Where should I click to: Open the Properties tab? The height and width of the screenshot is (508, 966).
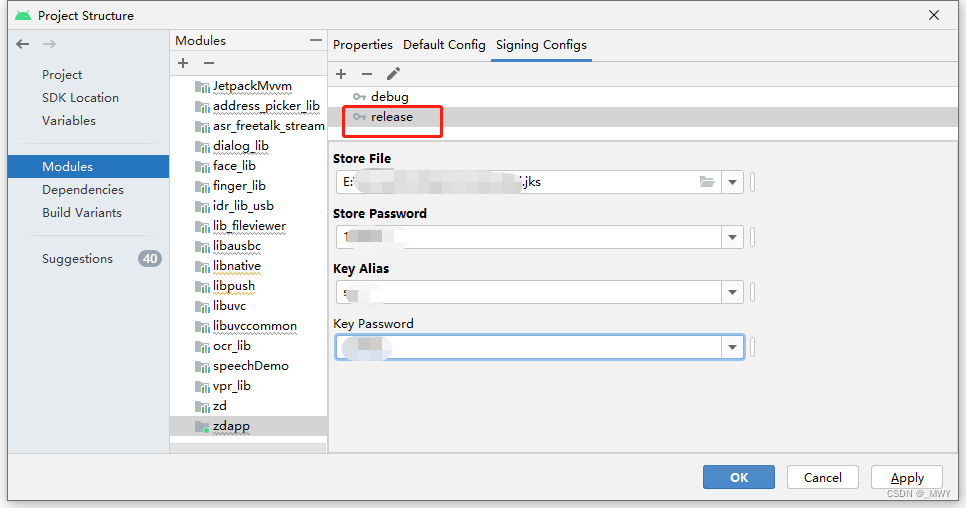(363, 45)
